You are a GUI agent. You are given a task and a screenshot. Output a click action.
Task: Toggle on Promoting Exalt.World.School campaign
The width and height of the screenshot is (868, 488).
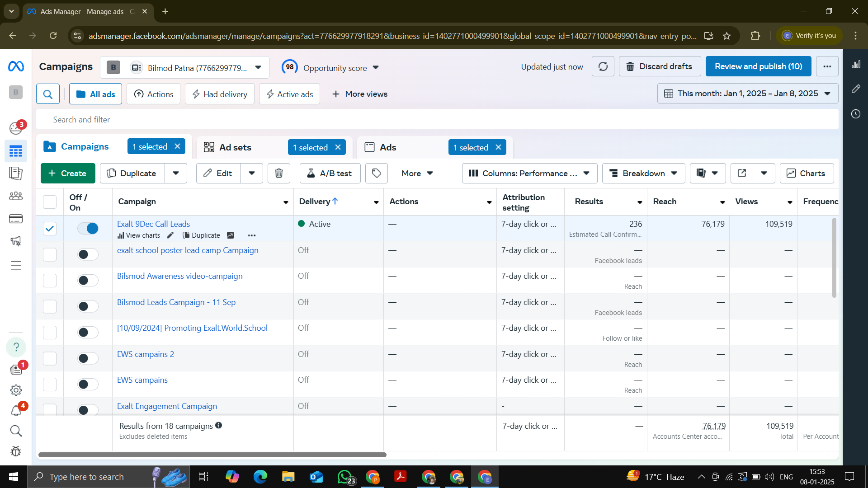point(88,333)
